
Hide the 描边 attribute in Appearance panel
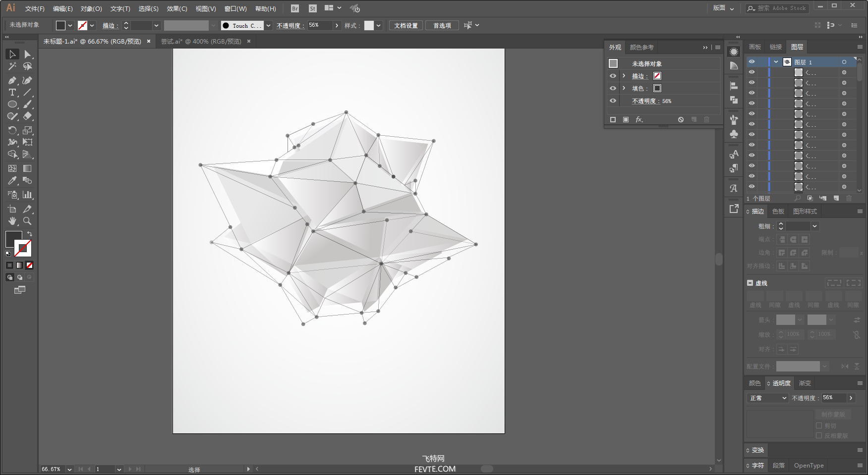point(613,76)
